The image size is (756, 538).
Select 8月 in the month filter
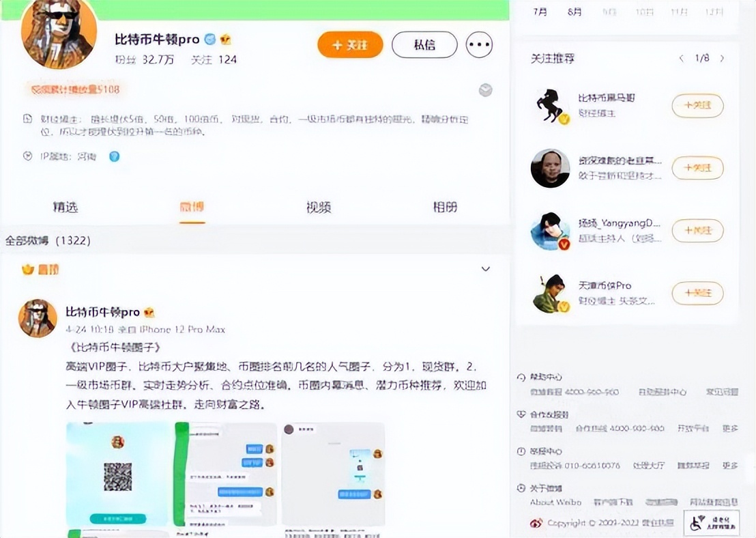(x=575, y=12)
